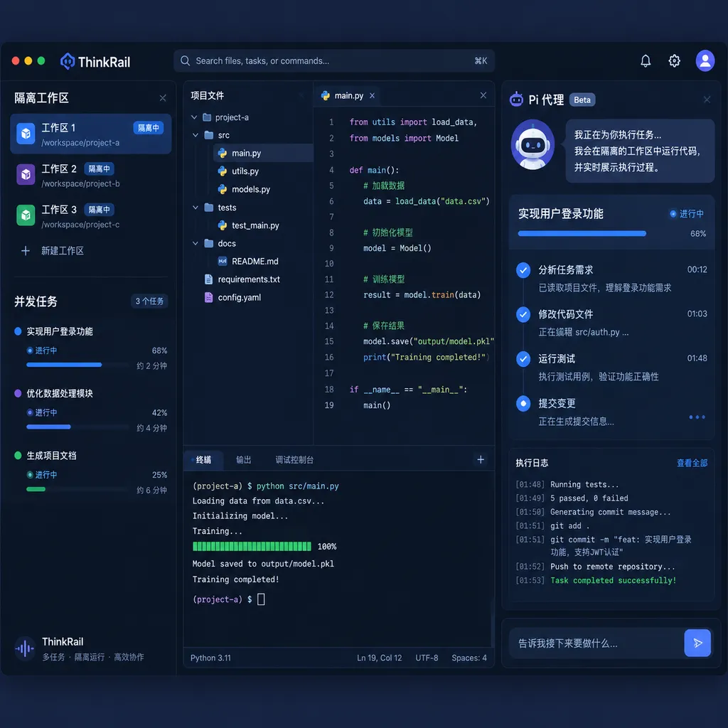The image size is (728, 728).
Task: Click the search magnifier icon
Action: point(186,61)
